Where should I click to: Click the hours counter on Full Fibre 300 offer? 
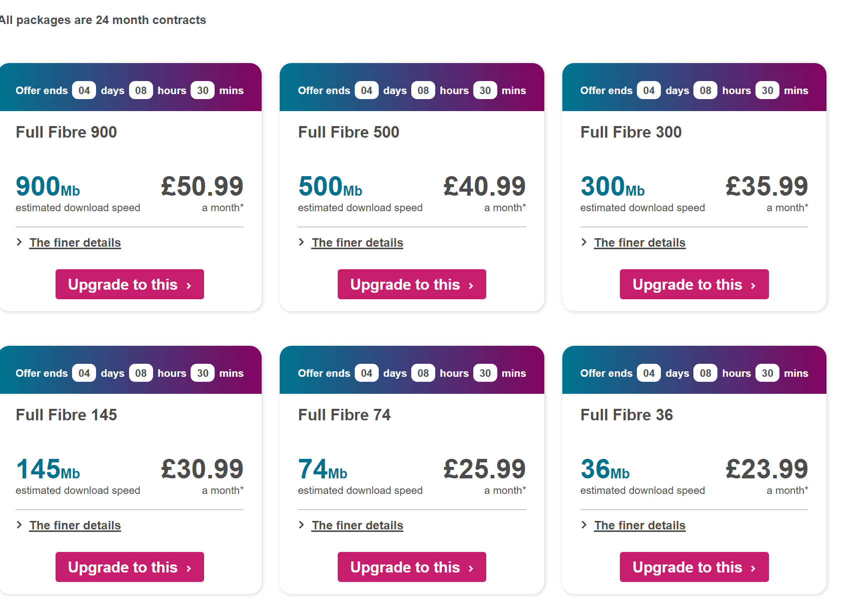[705, 90]
